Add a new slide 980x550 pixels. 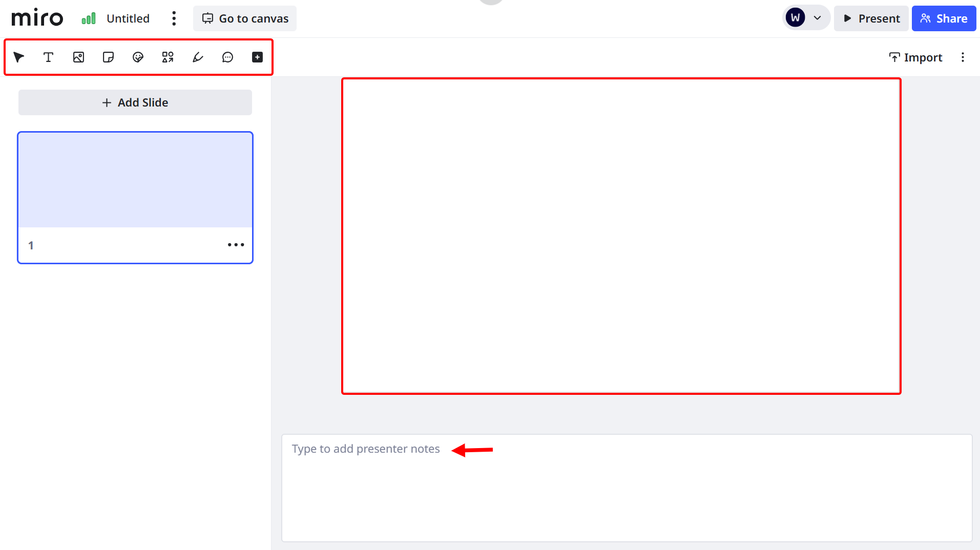135,102
